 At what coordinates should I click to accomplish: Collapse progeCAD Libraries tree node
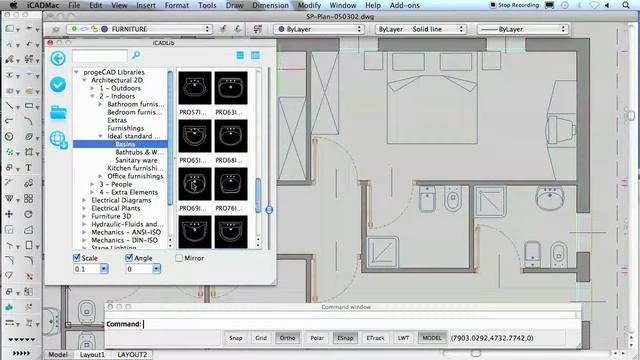click(x=76, y=72)
